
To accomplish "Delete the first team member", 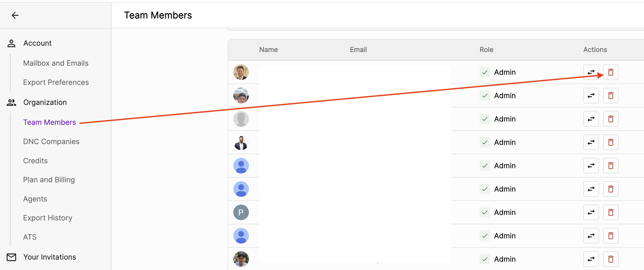I will (x=611, y=72).
